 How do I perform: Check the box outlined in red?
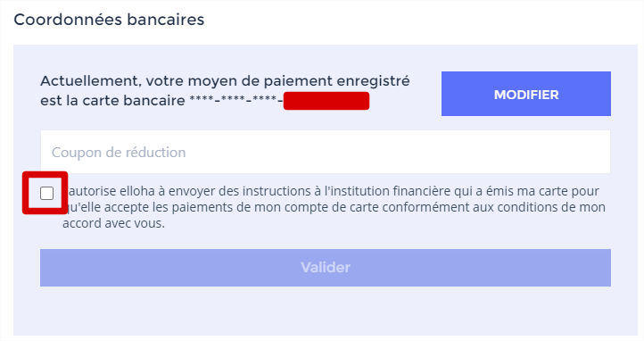click(46, 193)
